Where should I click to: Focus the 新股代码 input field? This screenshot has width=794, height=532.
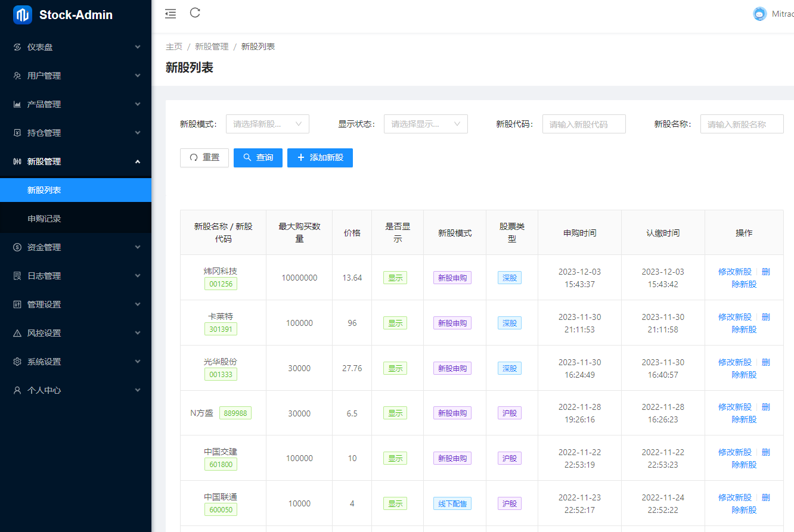584,124
